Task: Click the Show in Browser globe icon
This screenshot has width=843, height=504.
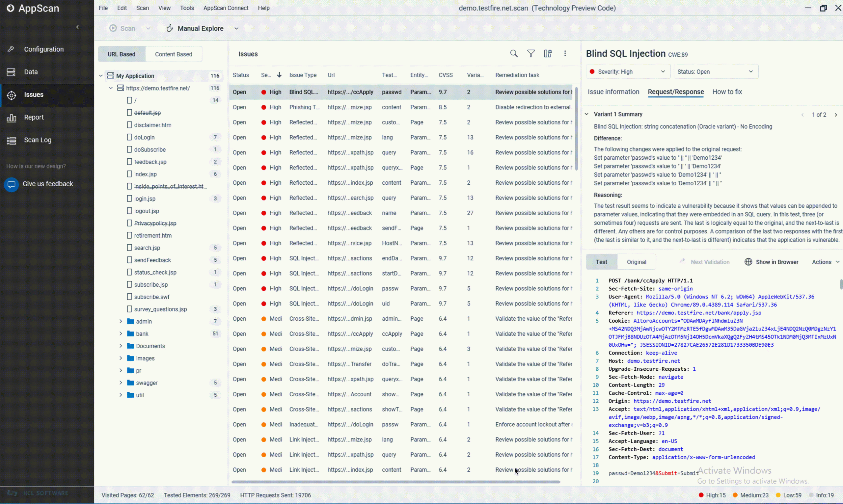Action: tap(748, 262)
